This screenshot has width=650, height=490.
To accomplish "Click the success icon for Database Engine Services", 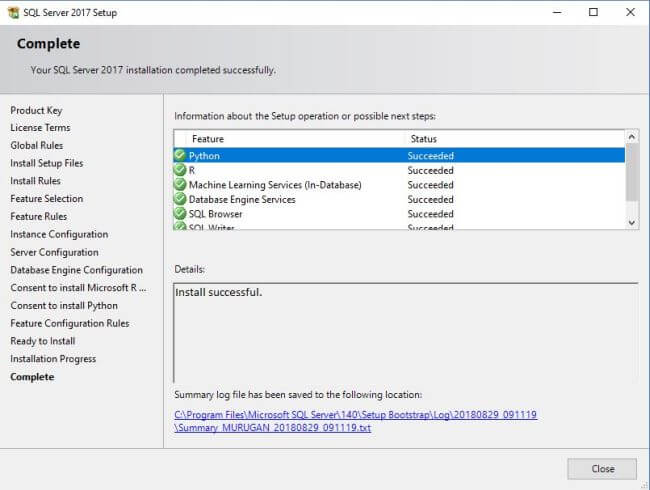I will tap(180, 199).
